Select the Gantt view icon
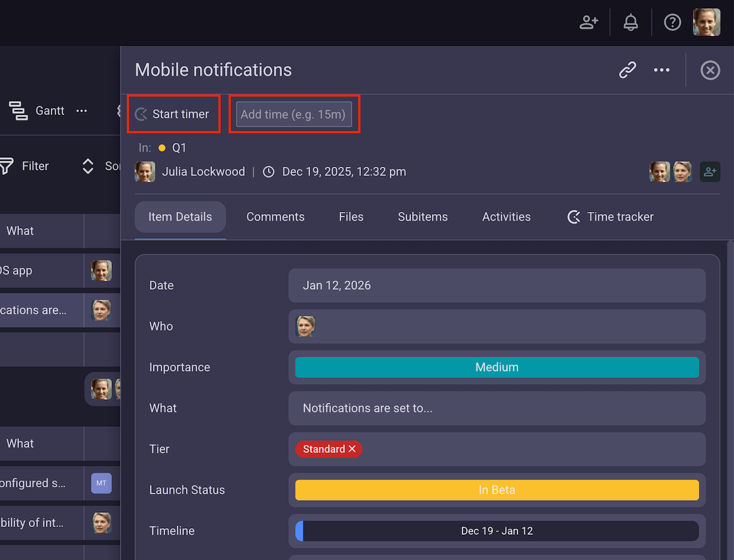The image size is (734, 560). (18, 111)
